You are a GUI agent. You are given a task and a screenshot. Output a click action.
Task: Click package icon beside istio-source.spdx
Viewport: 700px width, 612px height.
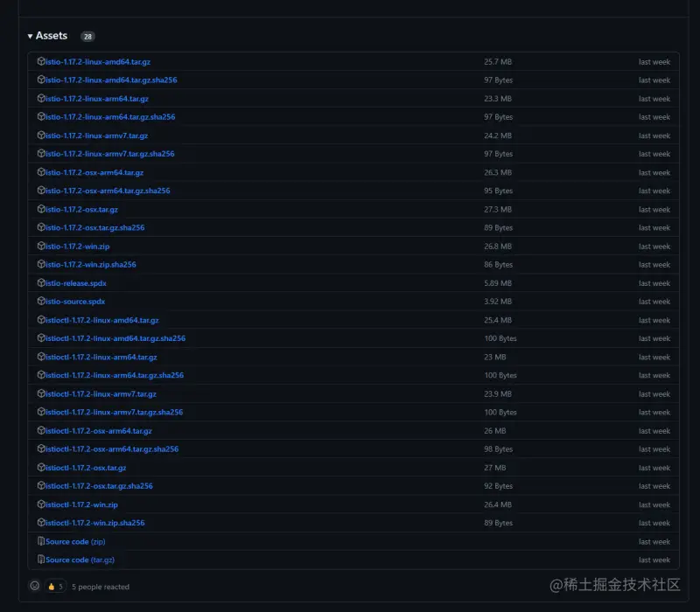click(41, 302)
